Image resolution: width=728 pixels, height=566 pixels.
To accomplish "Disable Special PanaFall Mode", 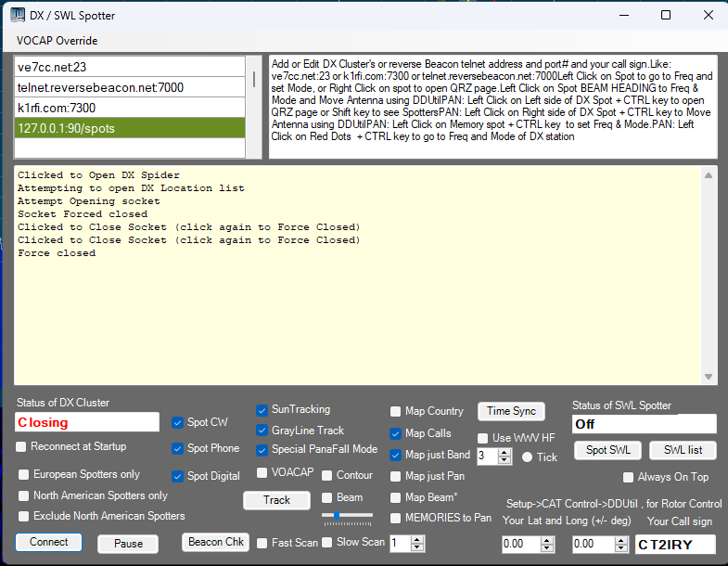I will pyautogui.click(x=262, y=450).
